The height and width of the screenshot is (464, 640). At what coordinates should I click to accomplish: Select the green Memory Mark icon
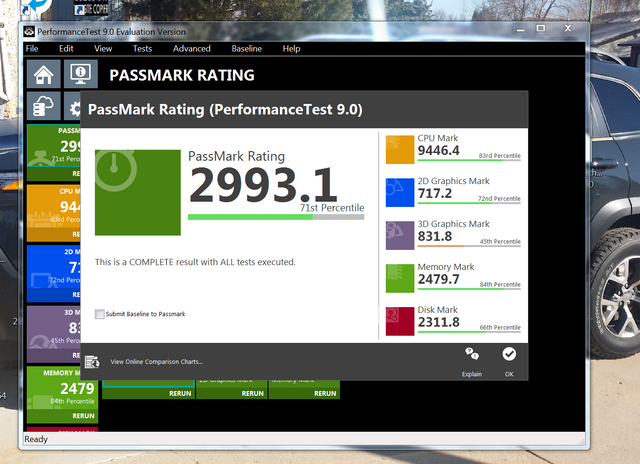[400, 278]
